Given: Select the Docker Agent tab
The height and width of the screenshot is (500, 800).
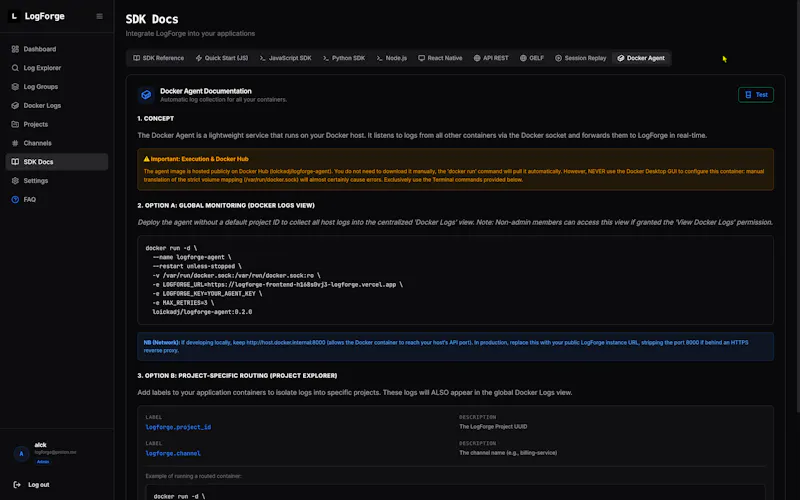Looking at the screenshot, I should 641,58.
